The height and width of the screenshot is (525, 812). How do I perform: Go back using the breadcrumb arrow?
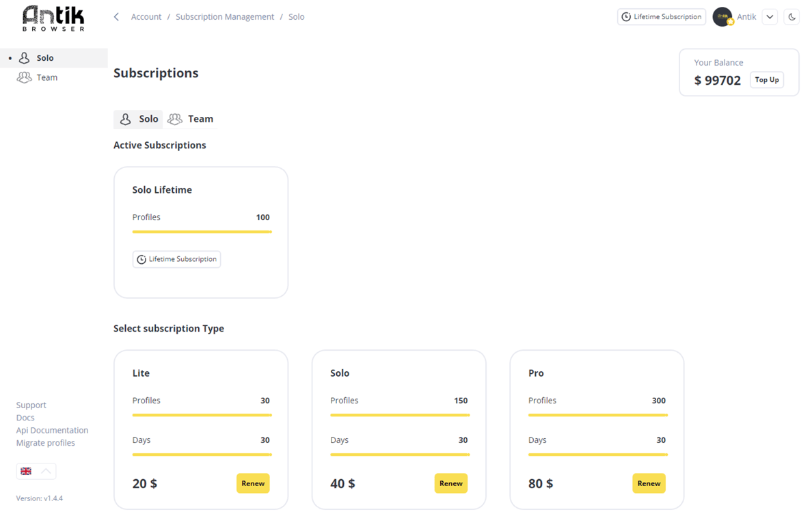(x=116, y=17)
